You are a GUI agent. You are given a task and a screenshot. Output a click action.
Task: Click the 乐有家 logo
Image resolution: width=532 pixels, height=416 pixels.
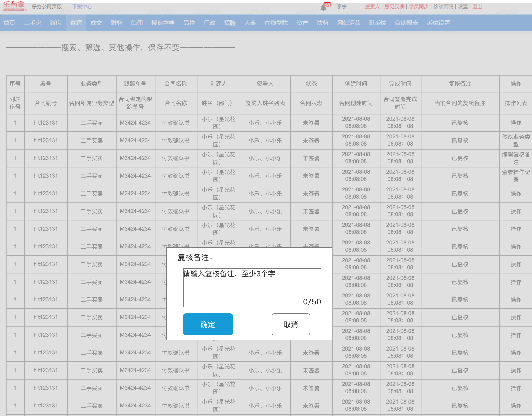point(14,6)
